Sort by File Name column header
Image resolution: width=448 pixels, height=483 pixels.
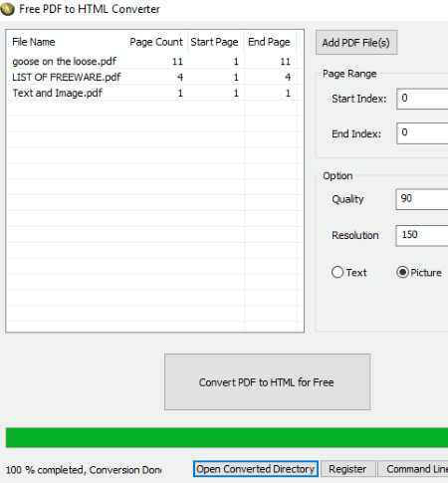34,42
